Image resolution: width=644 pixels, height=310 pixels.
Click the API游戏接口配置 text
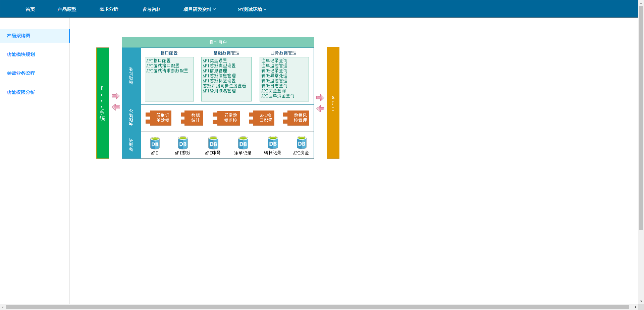tap(163, 66)
